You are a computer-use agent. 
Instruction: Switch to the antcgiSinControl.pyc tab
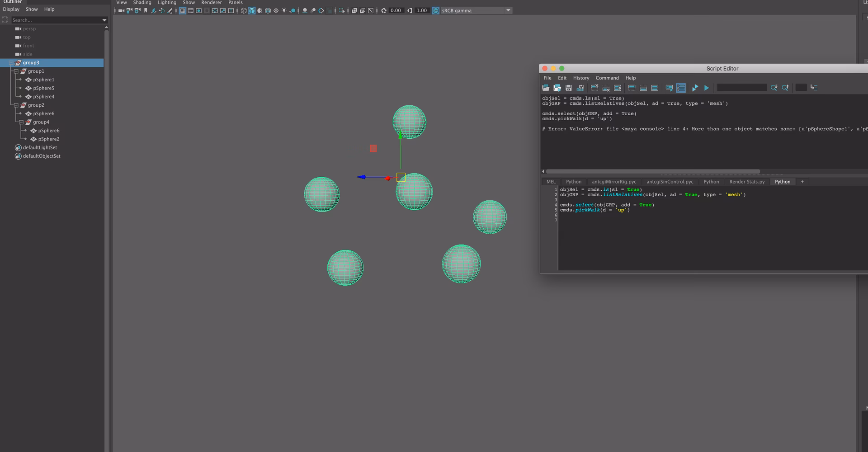pos(670,182)
